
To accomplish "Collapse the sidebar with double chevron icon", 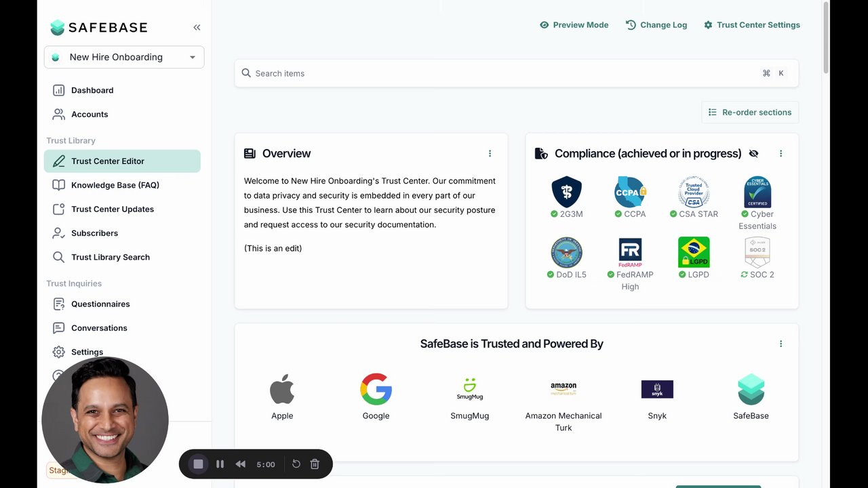I will tap(197, 28).
